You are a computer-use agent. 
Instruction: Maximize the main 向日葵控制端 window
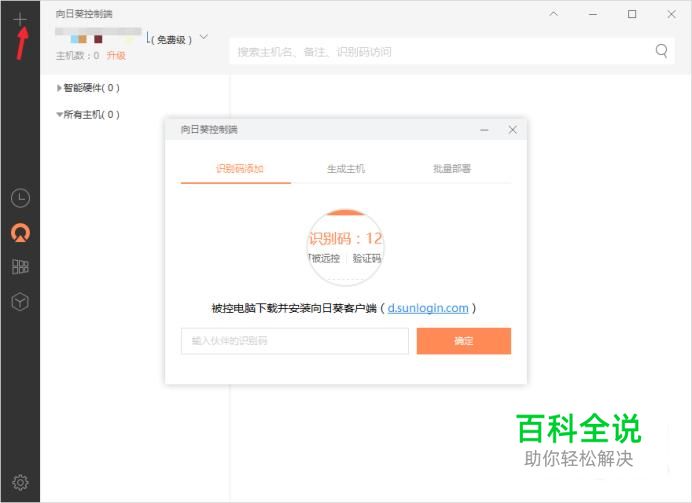tap(632, 14)
